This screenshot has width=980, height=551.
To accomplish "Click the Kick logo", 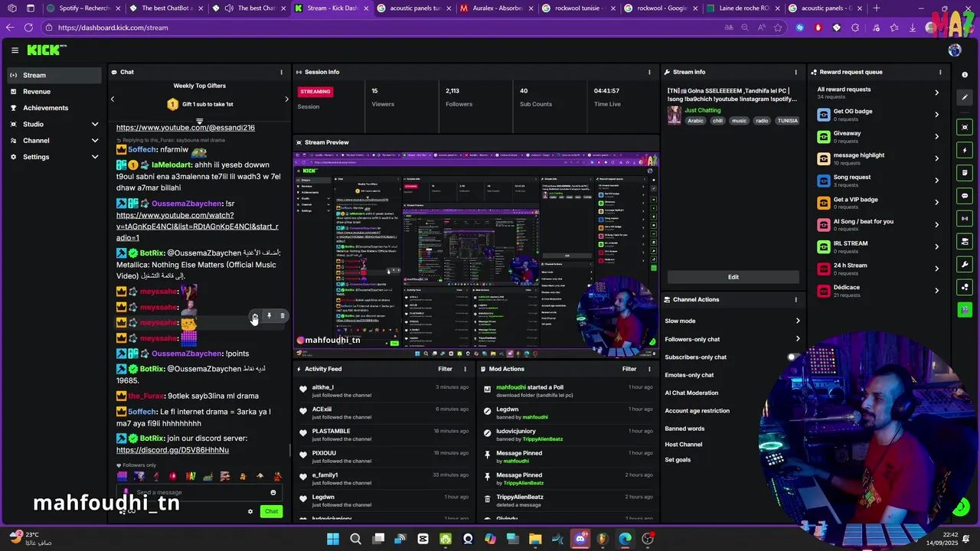I will tap(46, 50).
